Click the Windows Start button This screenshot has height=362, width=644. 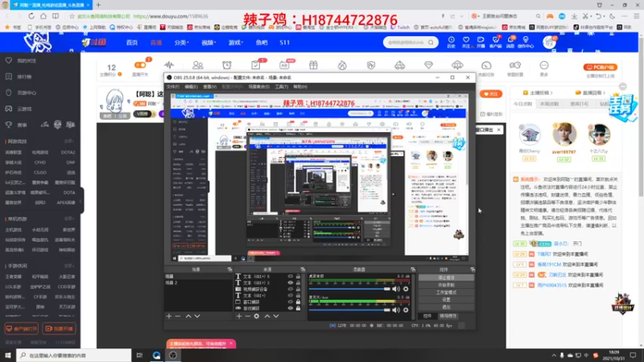tap(8, 356)
